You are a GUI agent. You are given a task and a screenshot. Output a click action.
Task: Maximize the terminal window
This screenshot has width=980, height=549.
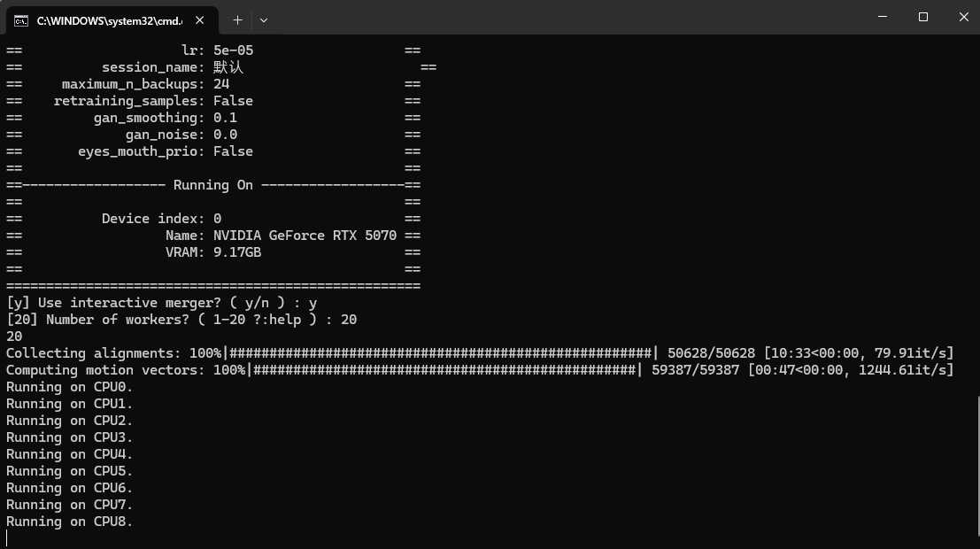click(x=922, y=17)
